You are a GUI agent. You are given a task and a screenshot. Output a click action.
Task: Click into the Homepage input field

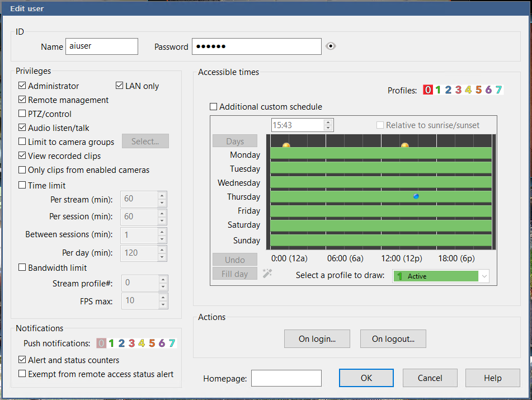286,378
